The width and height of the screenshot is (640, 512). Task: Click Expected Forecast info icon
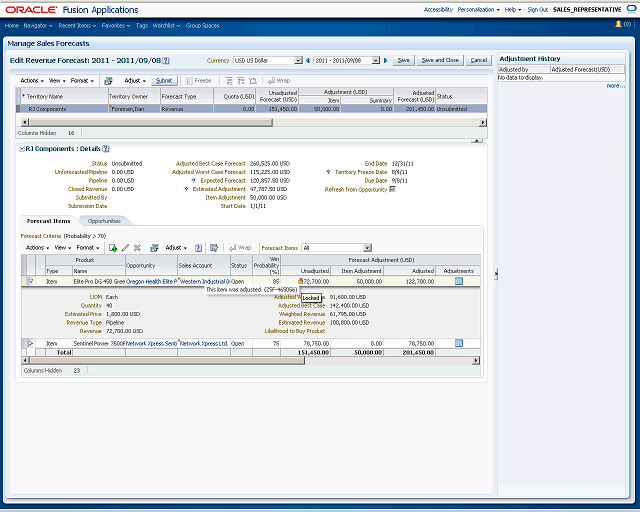click(193, 180)
